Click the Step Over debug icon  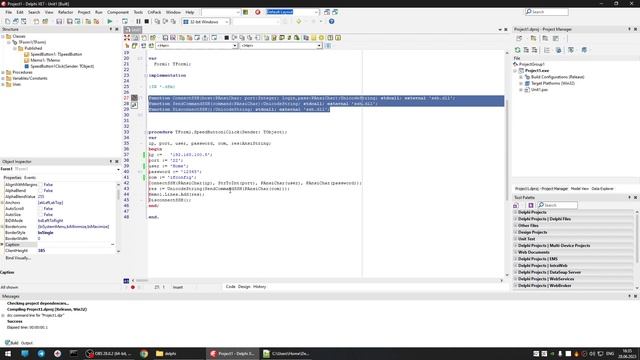(x=165, y=21)
